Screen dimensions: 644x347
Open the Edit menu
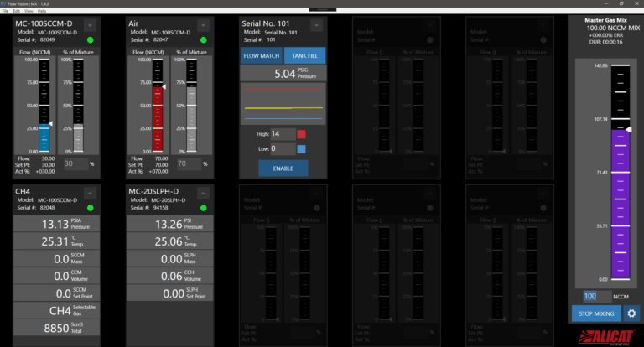pyautogui.click(x=17, y=11)
